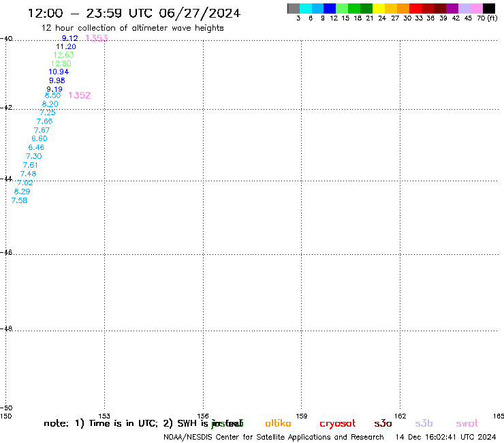
Task: Select the longitude axis label "156"
Action: pyautogui.click(x=203, y=416)
